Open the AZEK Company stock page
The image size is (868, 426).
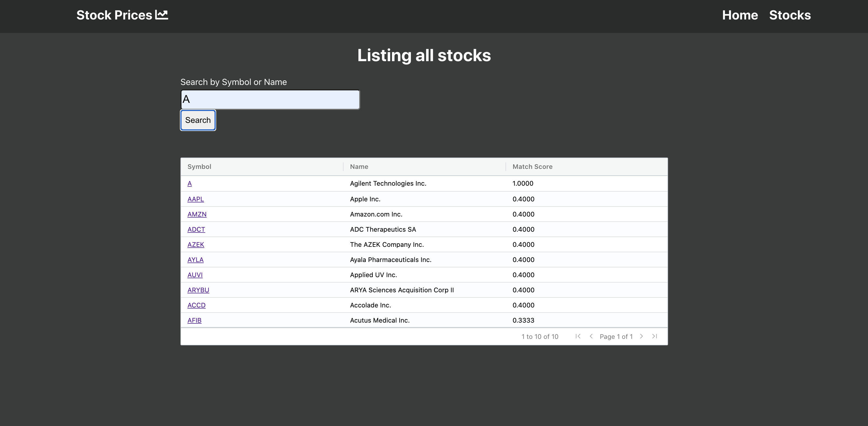click(196, 244)
